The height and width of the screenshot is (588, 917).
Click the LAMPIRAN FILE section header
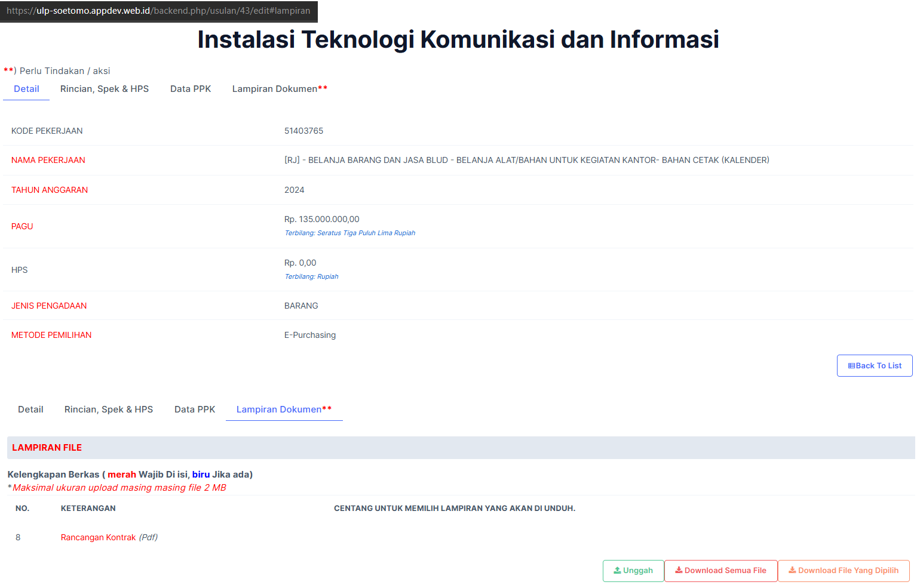point(47,448)
